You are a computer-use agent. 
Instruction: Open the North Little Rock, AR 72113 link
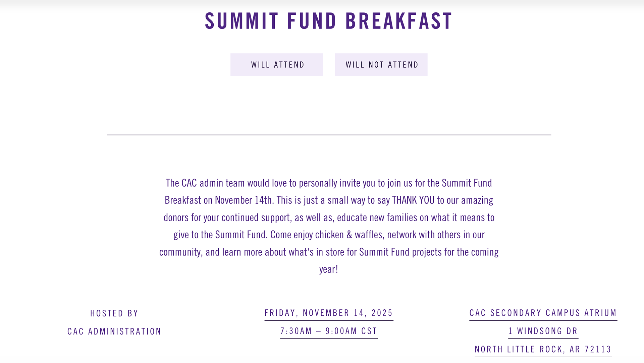(x=543, y=349)
